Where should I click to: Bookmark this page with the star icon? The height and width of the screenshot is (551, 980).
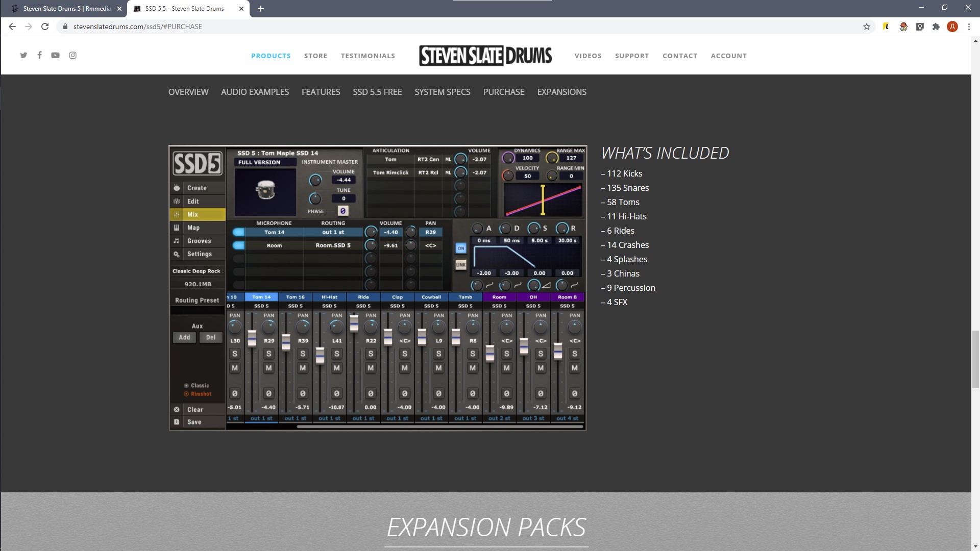point(867,27)
